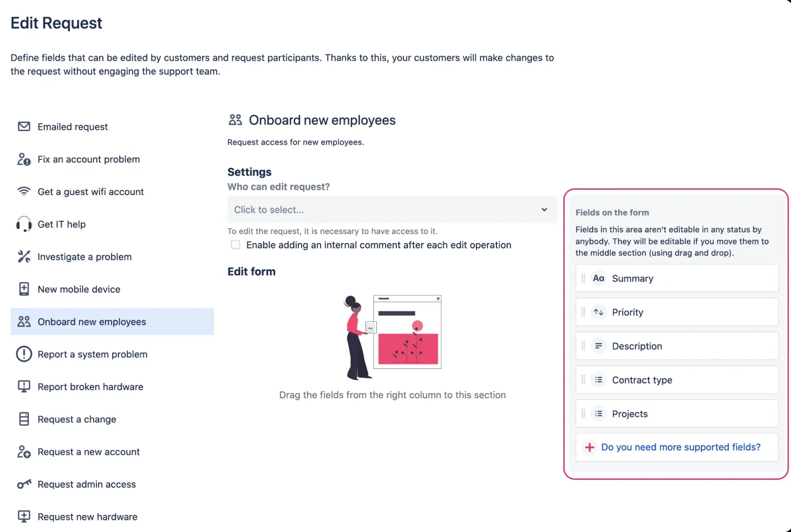Click the headset icon for Get IT help
The width and height of the screenshot is (791, 532).
click(24, 224)
